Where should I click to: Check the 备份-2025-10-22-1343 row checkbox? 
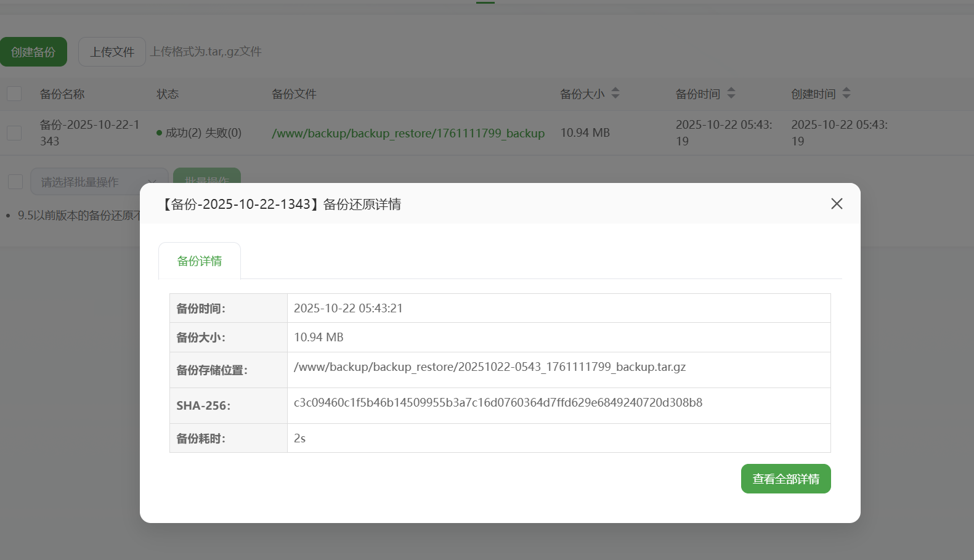(14, 133)
